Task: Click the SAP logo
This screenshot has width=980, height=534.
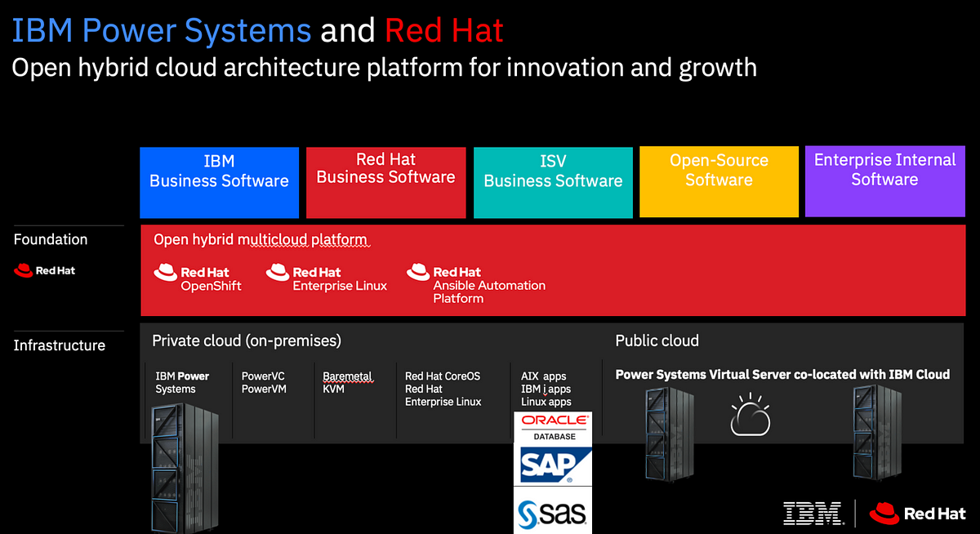Action: pos(556,465)
